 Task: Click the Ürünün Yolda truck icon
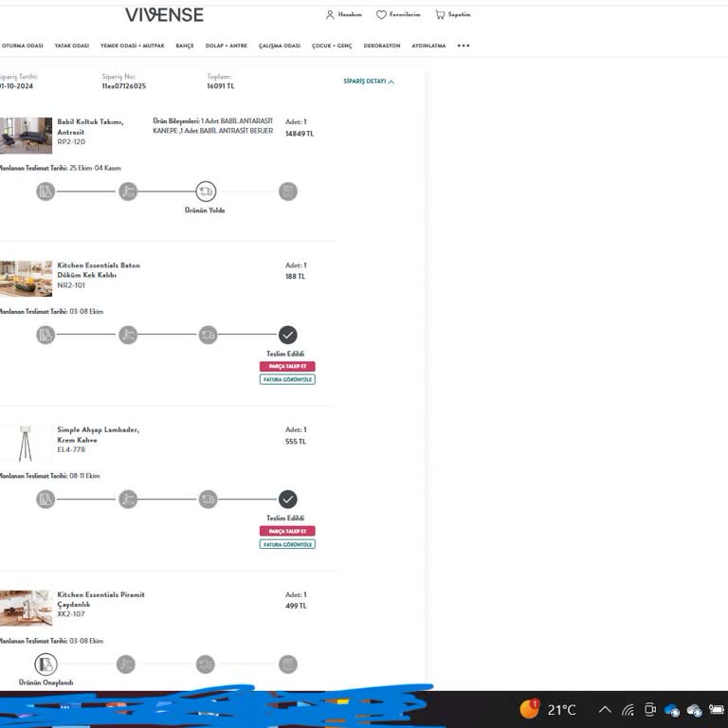(x=206, y=191)
